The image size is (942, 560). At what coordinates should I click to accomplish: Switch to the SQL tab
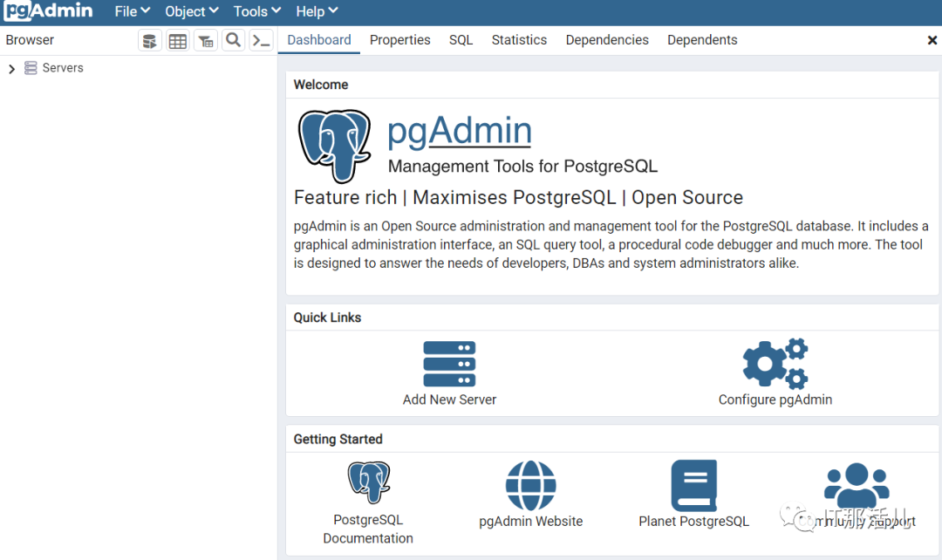pos(461,40)
